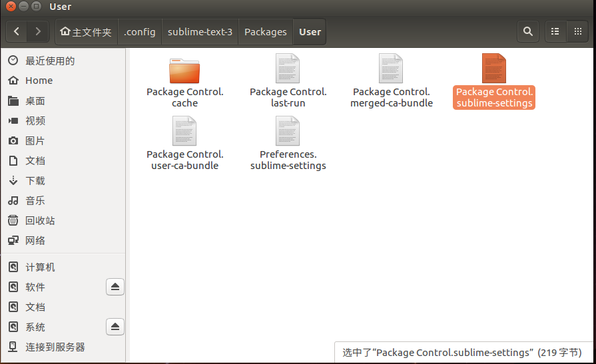Go back with the left arrow button
The image size is (596, 364).
click(x=17, y=31)
